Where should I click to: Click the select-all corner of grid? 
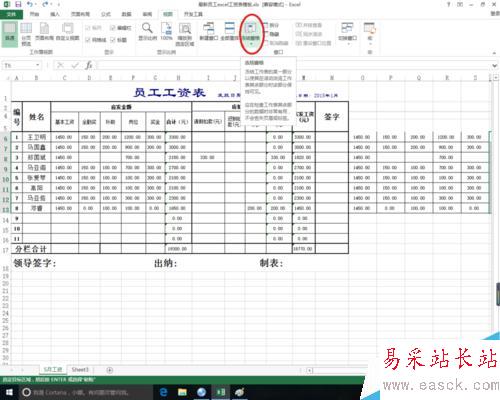7,78
